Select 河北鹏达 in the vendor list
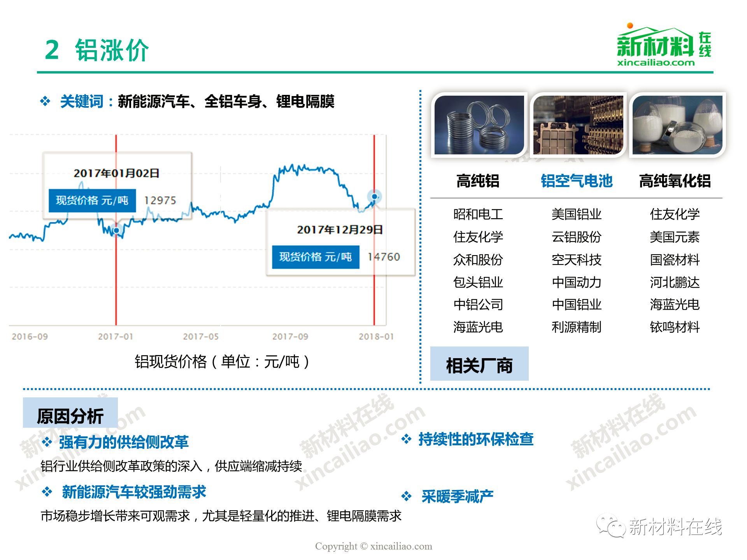The width and height of the screenshot is (747, 560). coord(675,282)
